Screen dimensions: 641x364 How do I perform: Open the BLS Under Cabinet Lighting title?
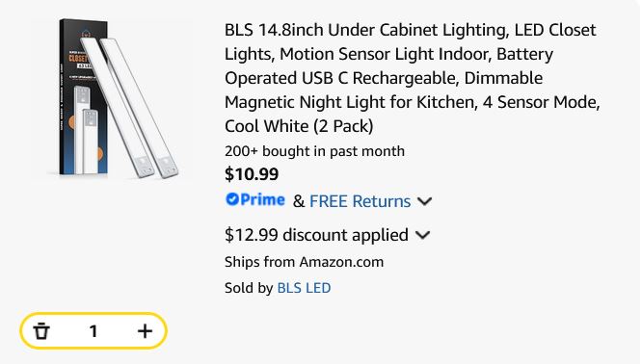(413, 78)
